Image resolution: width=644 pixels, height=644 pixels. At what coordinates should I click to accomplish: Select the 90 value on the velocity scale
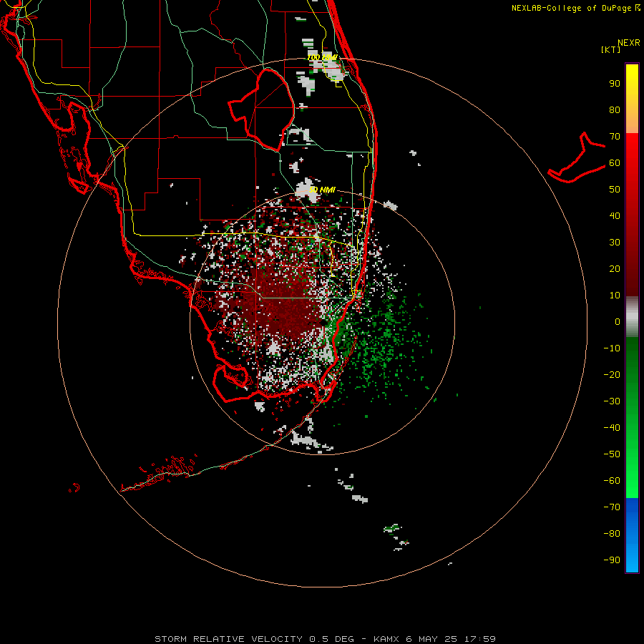[x=615, y=84]
